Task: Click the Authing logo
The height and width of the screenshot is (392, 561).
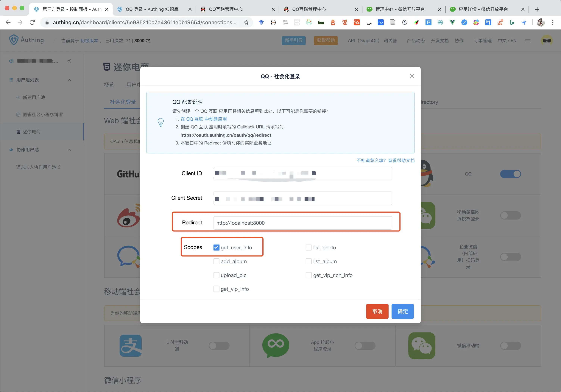Action: pyautogui.click(x=26, y=40)
